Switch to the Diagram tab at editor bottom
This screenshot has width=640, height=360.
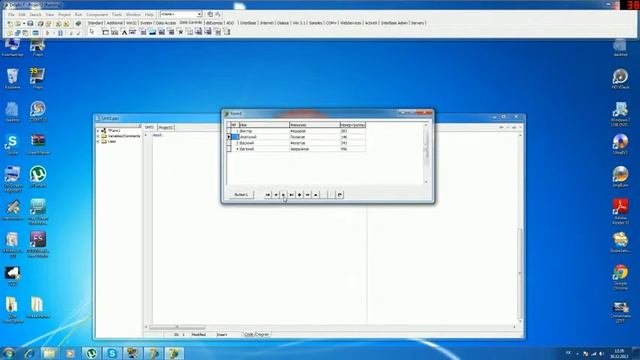(x=262, y=334)
